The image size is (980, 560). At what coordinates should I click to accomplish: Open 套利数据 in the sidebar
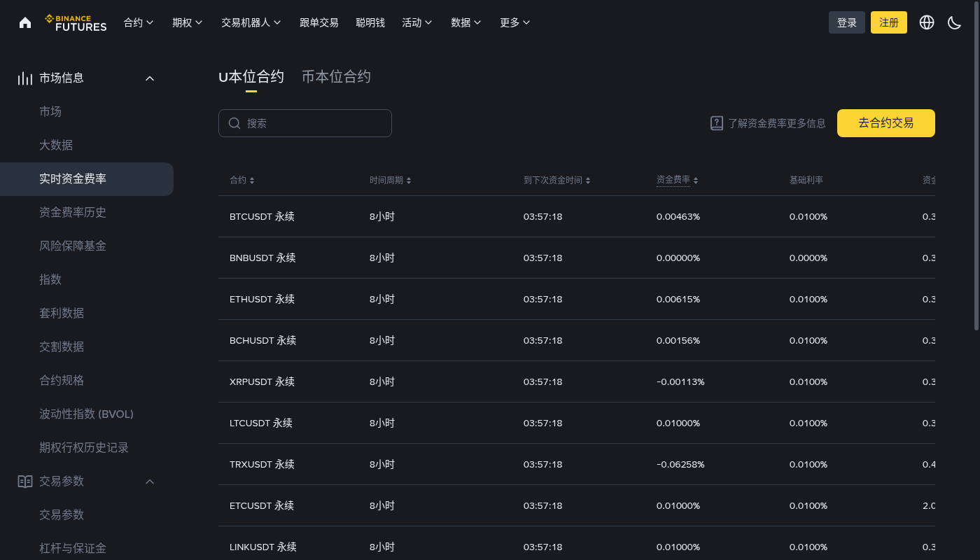pyautogui.click(x=62, y=314)
